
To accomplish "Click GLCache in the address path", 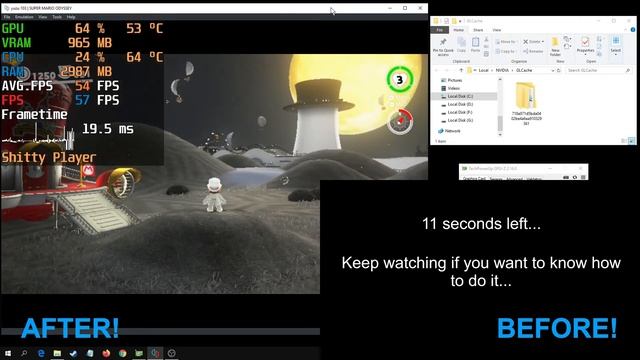I will tap(524, 71).
